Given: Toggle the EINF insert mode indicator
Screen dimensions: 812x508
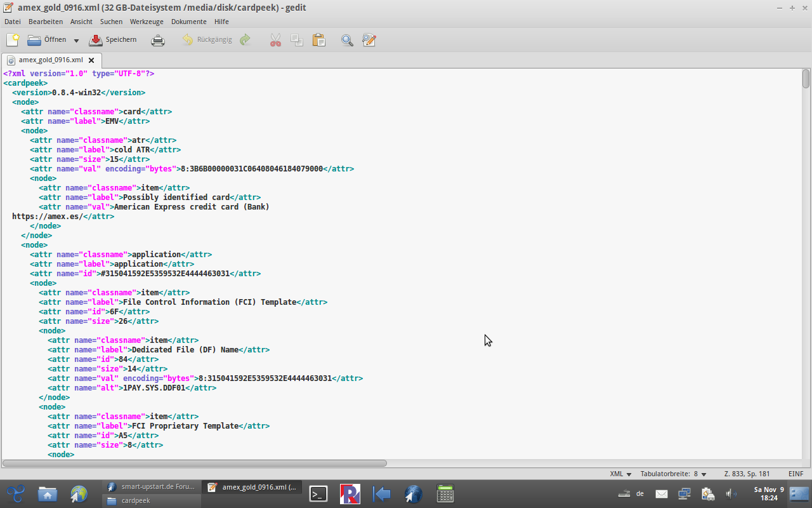Looking at the screenshot, I should [x=796, y=474].
